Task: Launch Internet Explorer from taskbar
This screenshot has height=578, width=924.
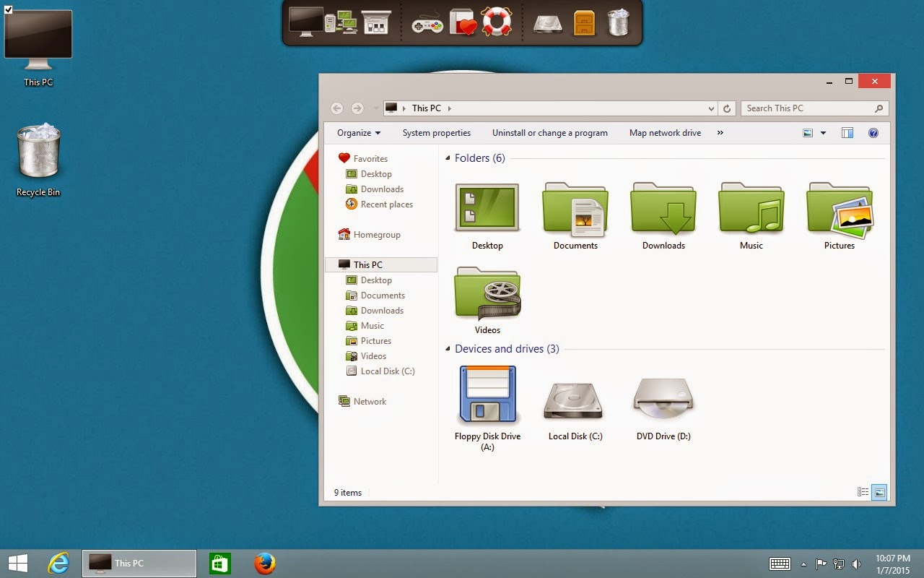Action: [58, 564]
